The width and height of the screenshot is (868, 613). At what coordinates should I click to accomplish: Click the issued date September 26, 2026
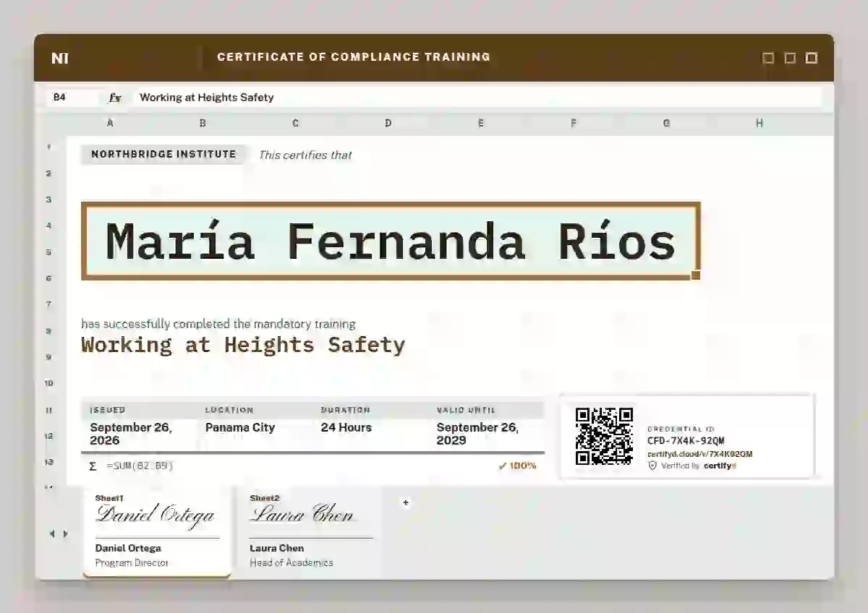point(131,434)
